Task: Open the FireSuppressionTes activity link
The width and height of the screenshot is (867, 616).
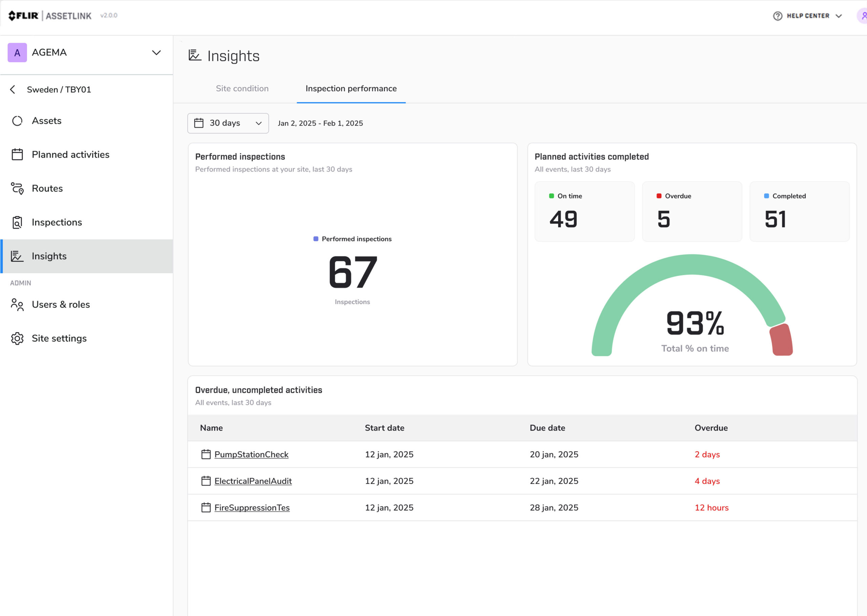Action: (252, 507)
